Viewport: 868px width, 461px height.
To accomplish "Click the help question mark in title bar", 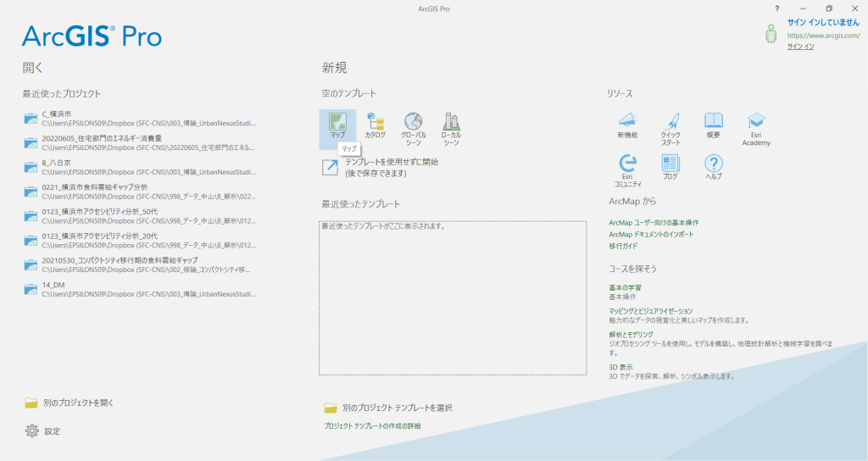I will point(777,8).
